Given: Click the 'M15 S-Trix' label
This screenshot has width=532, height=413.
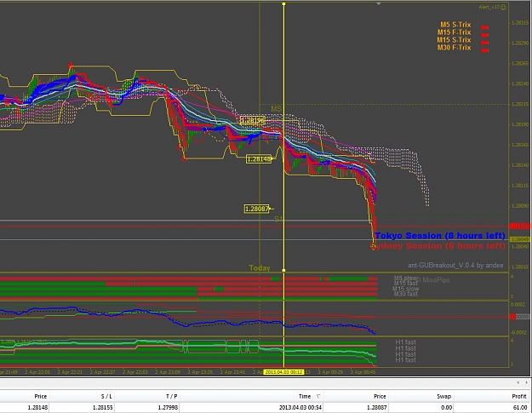Looking at the screenshot, I should [x=454, y=40].
